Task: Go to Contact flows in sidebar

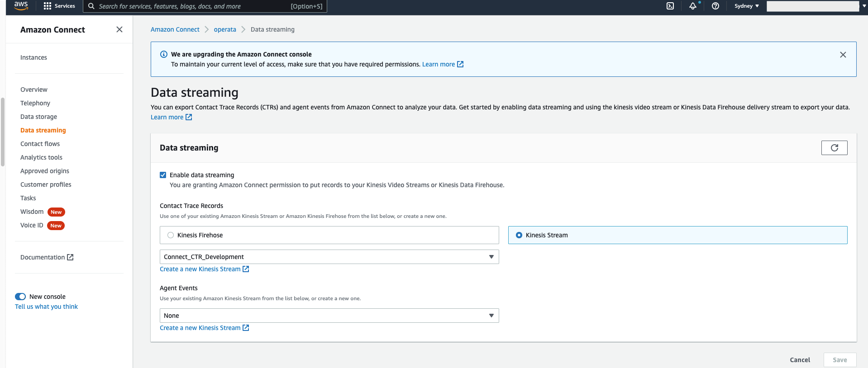Action: point(40,144)
